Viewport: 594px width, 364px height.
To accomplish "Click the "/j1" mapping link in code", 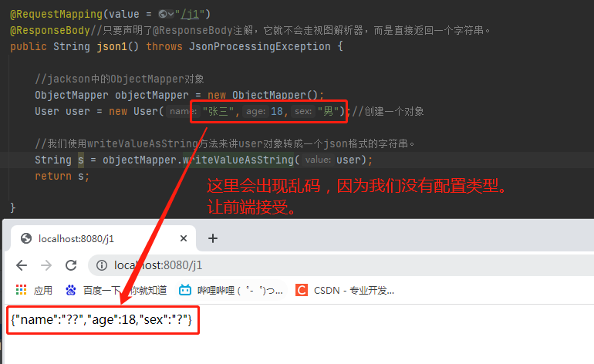I will point(191,14).
